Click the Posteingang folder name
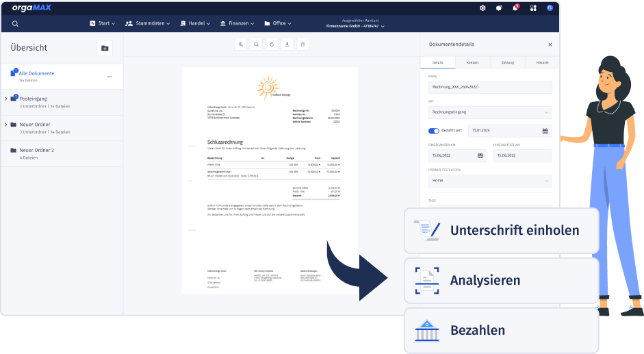This screenshot has width=644, height=354. click(x=34, y=99)
